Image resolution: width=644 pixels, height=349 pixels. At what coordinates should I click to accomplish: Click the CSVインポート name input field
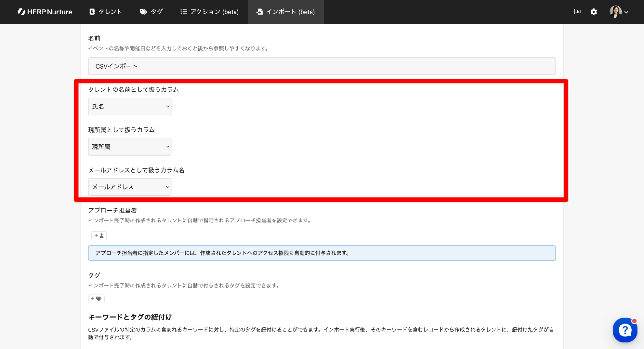click(322, 66)
